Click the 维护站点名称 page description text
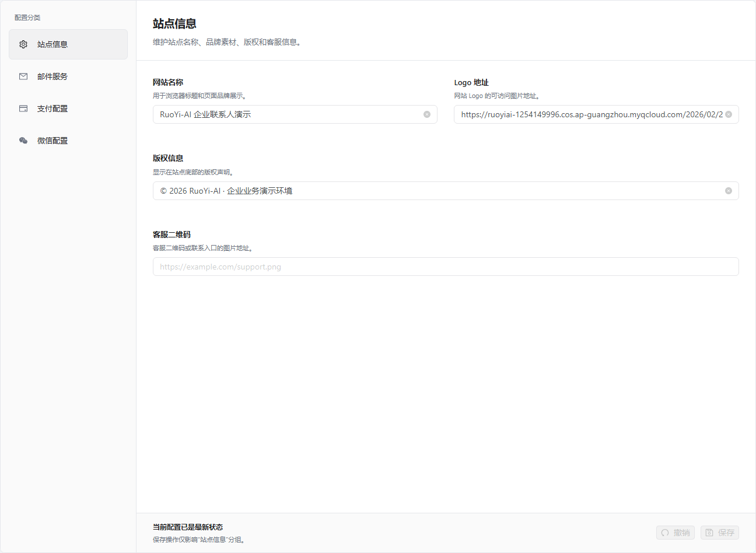Image resolution: width=756 pixels, height=553 pixels. point(227,42)
